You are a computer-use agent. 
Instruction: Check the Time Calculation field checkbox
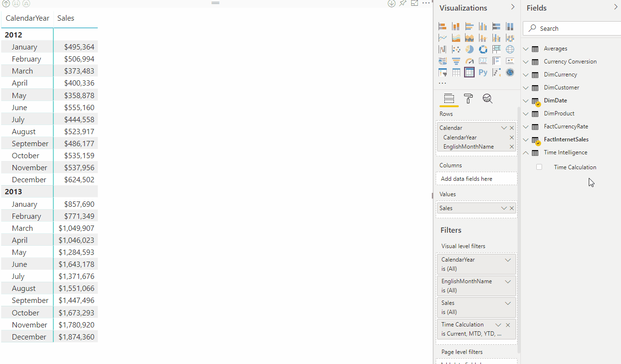point(539,167)
